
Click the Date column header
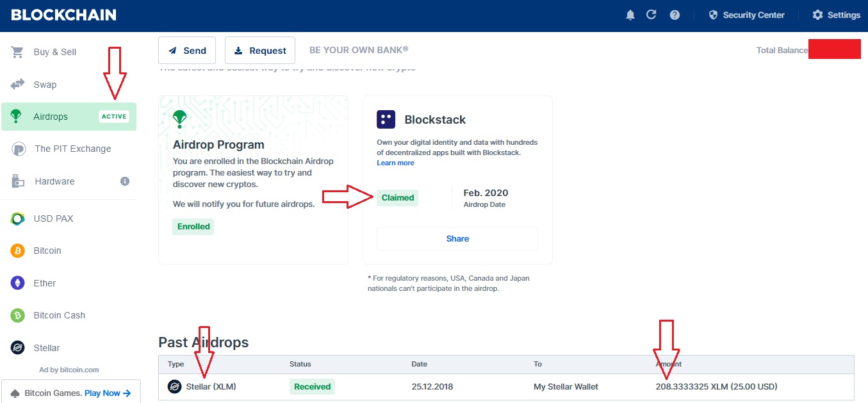coord(420,364)
